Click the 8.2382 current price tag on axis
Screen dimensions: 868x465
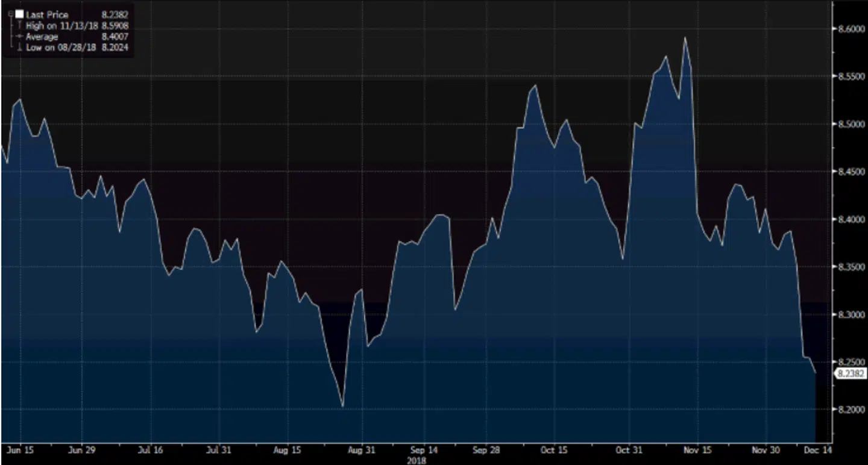[850, 373]
